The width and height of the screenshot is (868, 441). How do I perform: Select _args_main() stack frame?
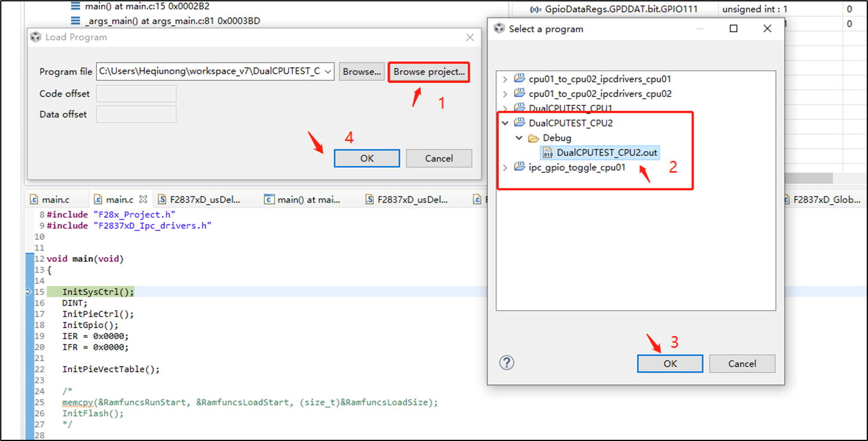[173, 21]
